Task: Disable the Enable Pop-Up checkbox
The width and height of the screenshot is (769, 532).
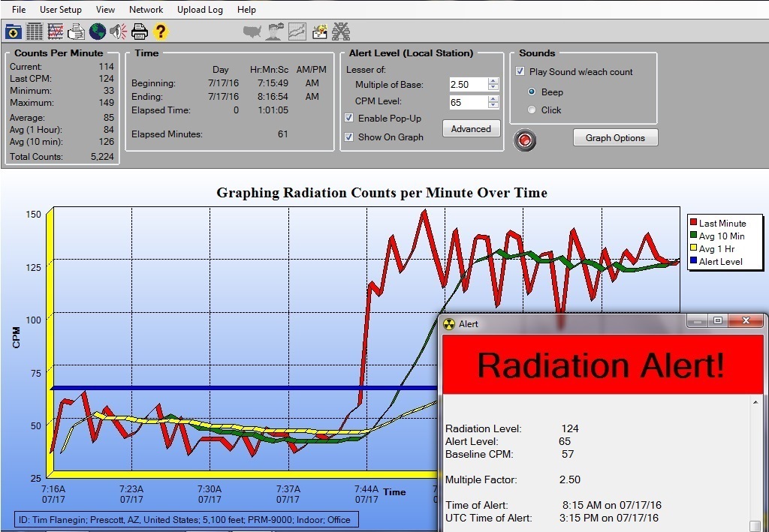Action: (x=349, y=118)
